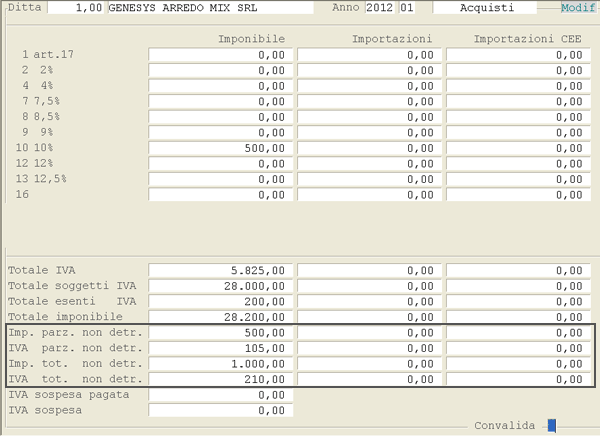Viewport: 600px width, 436px height.
Task: Select the Ditta code field
Action: [x=75, y=8]
